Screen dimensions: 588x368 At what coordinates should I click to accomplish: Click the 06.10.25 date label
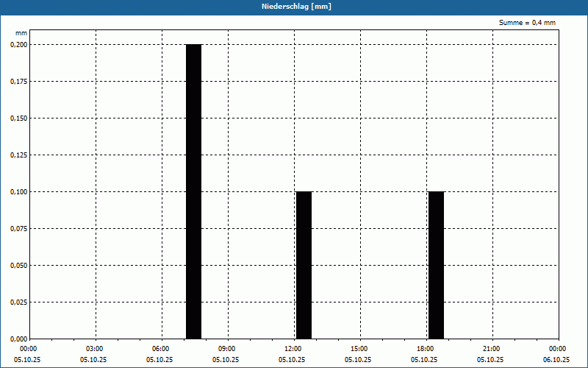point(556,359)
